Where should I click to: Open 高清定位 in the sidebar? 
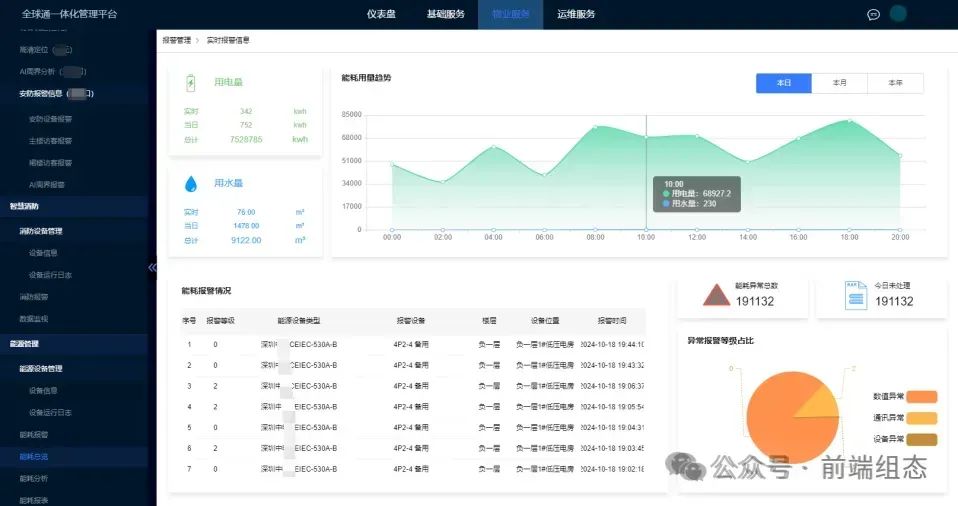click(x=46, y=50)
